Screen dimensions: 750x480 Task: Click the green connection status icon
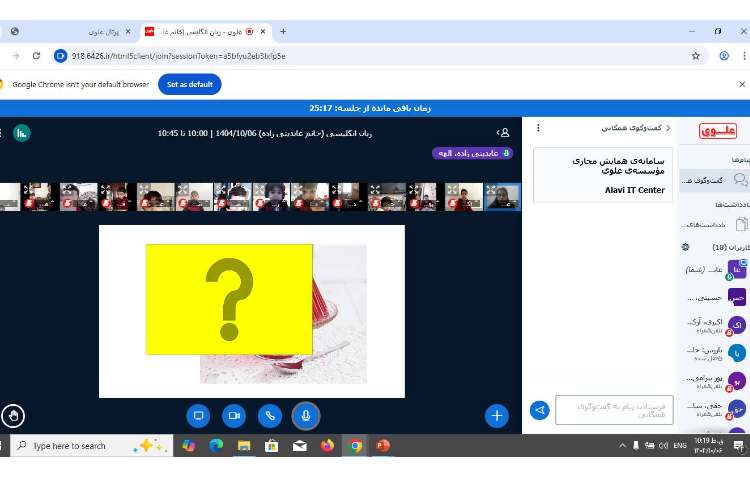pos(21,132)
